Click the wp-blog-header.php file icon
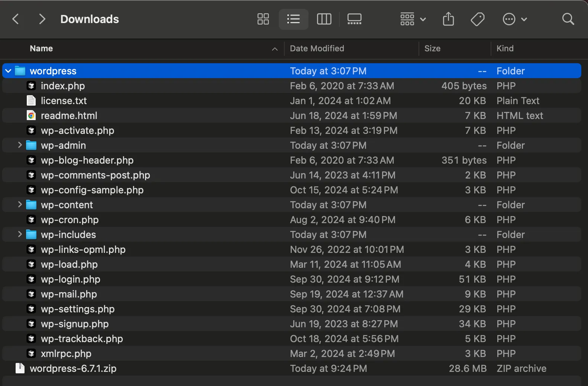Screen dimensions: 588x386 coord(31,160)
